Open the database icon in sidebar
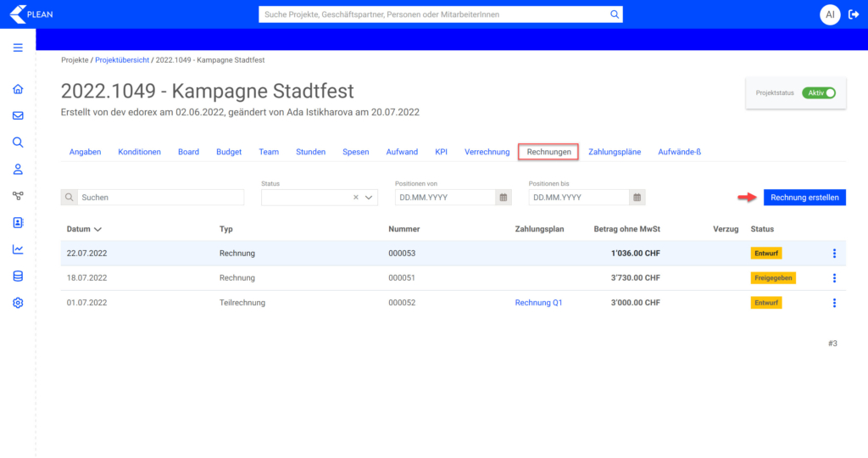868x458 pixels. pyautogui.click(x=18, y=276)
